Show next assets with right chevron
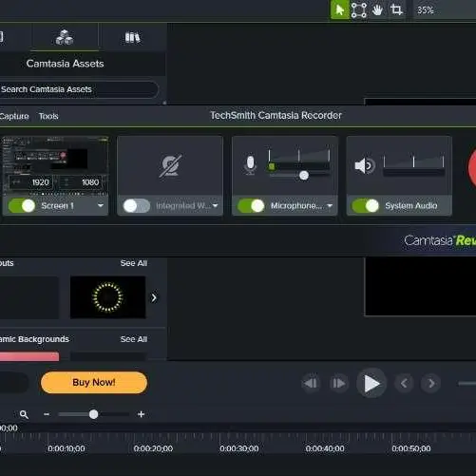The width and height of the screenshot is (476, 476). [154, 297]
